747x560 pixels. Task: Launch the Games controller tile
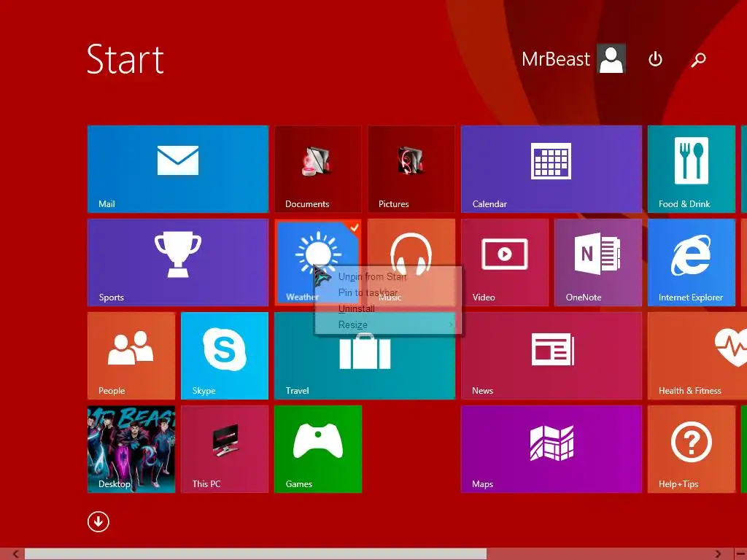[x=318, y=448]
